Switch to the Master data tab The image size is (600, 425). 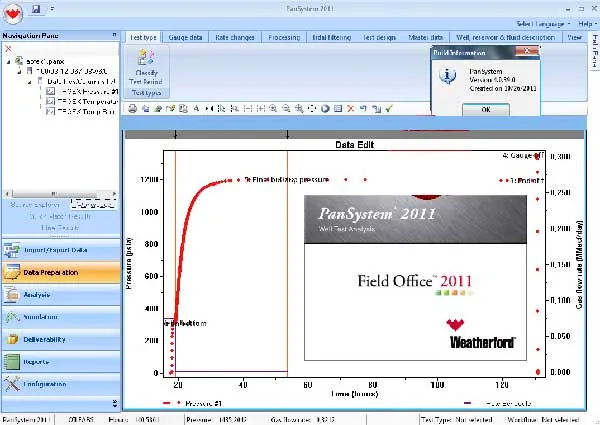tap(426, 37)
